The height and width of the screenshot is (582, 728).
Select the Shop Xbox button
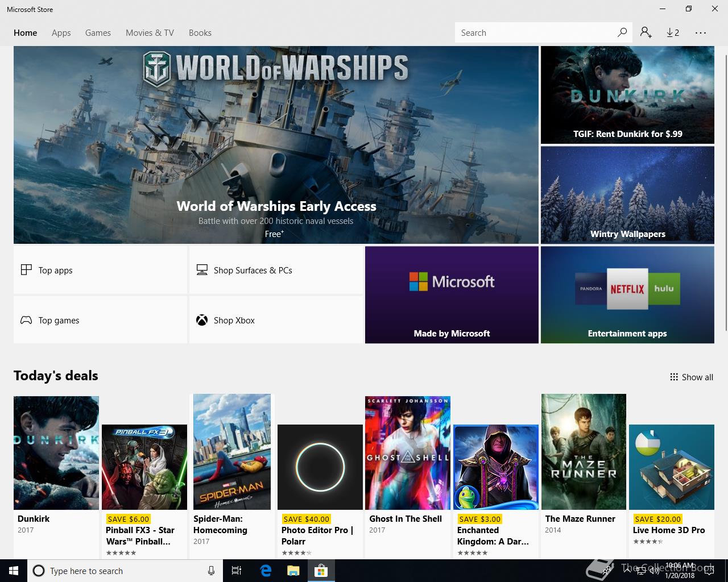(x=276, y=320)
